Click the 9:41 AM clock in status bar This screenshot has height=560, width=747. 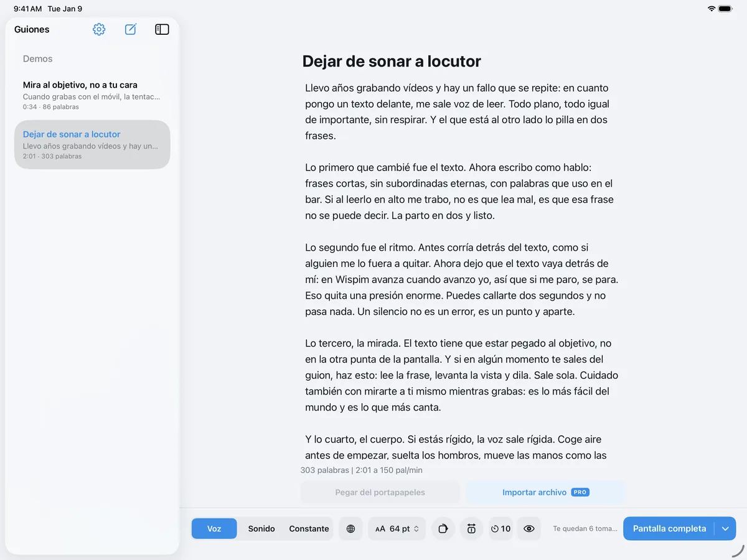(x=28, y=9)
